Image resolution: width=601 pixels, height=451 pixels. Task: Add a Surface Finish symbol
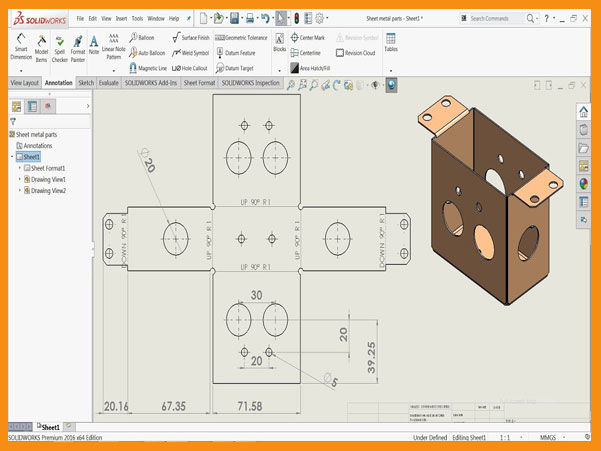190,38
